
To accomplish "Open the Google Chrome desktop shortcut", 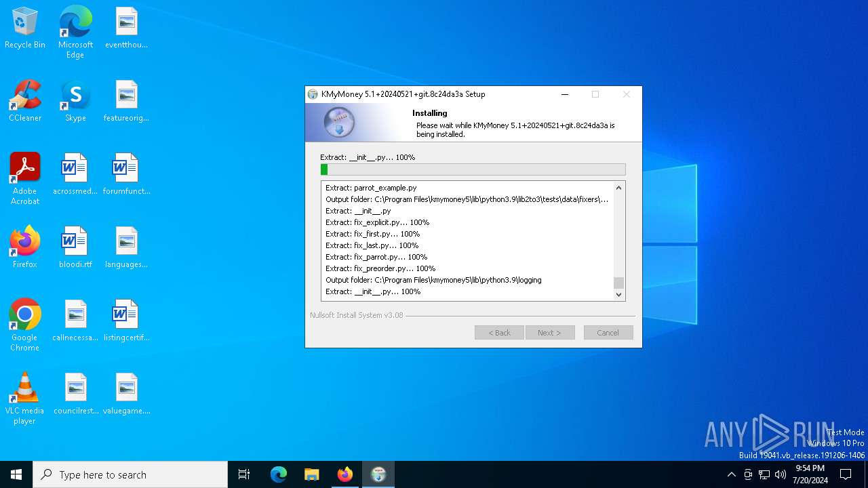I will pos(25,326).
